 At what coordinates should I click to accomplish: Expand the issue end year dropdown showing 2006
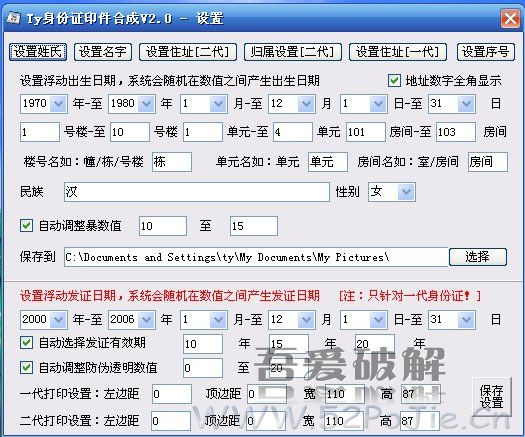(x=146, y=320)
